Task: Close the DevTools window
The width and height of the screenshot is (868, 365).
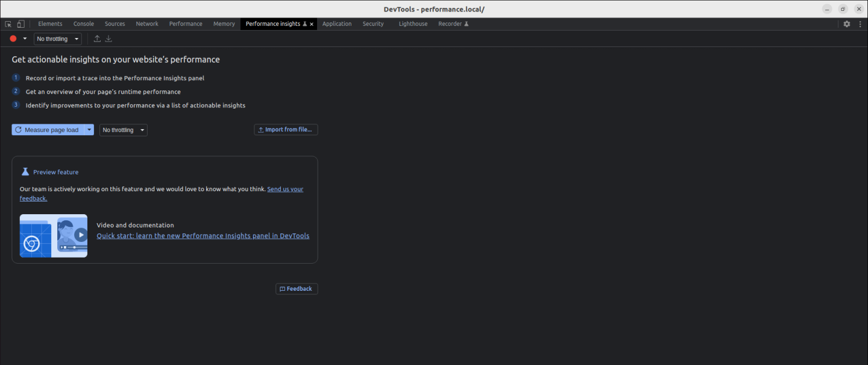Action: click(x=858, y=9)
